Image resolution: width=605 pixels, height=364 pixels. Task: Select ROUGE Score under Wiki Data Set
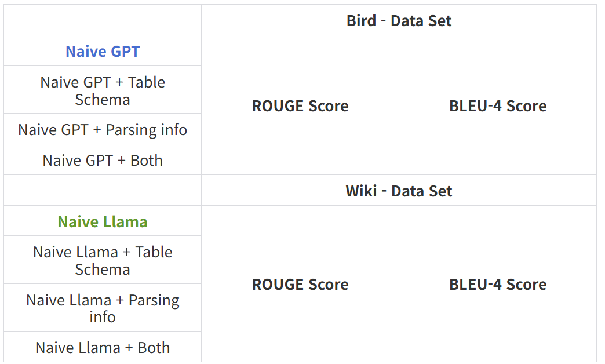click(300, 285)
